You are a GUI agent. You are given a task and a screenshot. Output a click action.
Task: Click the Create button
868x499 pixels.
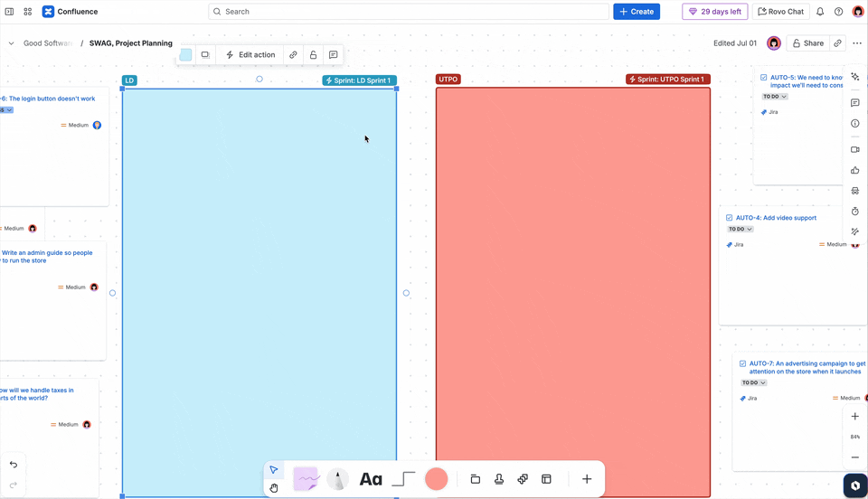point(636,12)
